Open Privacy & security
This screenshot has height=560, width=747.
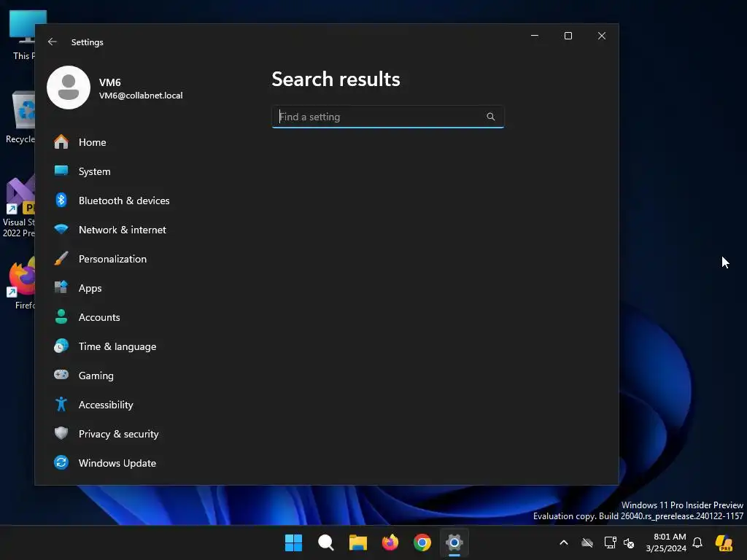coord(118,434)
